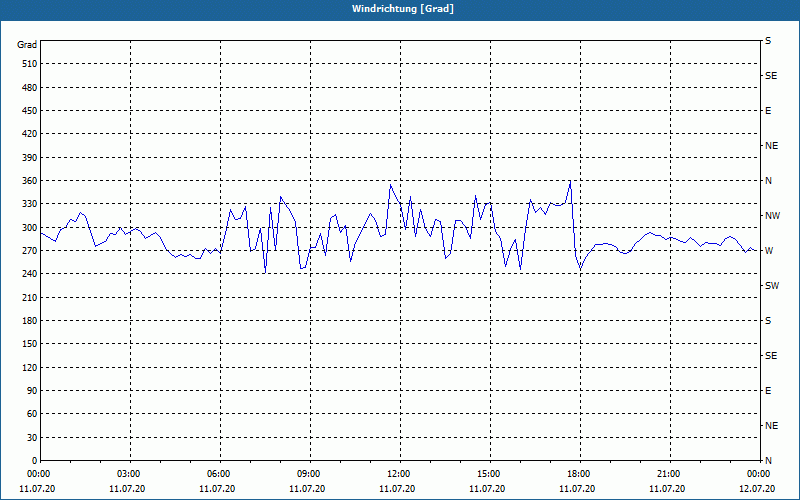Click the 00:00 label above 12.07.20

click(758, 474)
